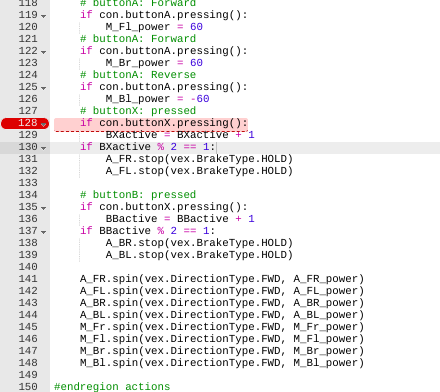Screen dimensions: 440x392
Task: Click line number 133 in the gutter
Action: (28, 183)
